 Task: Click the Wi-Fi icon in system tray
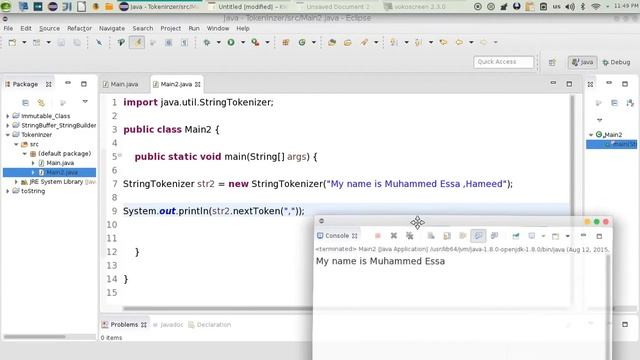[596, 7]
